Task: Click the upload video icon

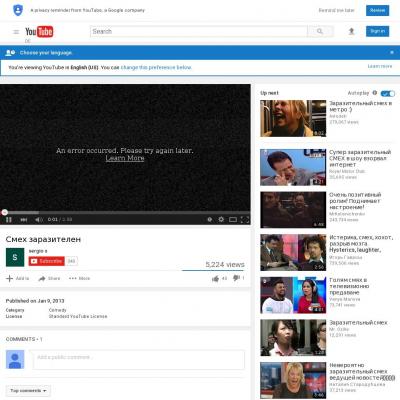Action: tap(351, 31)
